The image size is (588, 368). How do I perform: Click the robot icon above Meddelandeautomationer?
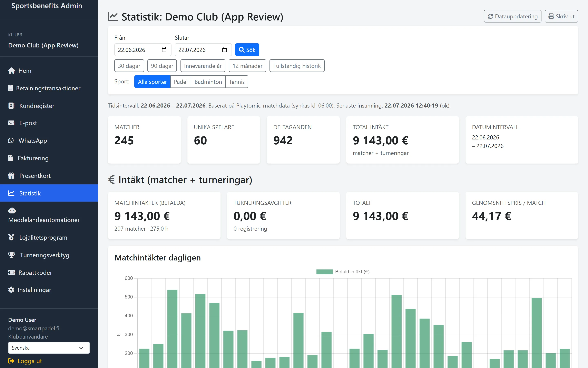(12, 210)
